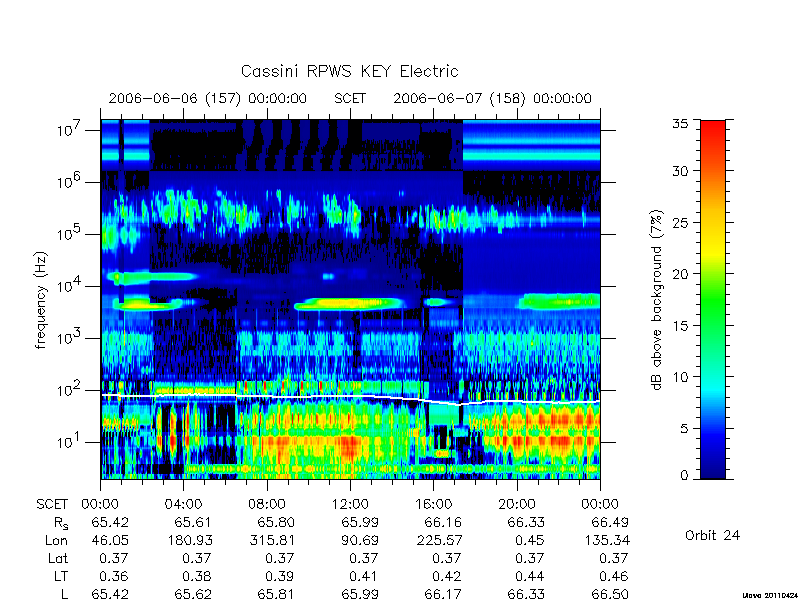
Task: Click the 10^4 frequency tick label
Action: click(x=70, y=286)
